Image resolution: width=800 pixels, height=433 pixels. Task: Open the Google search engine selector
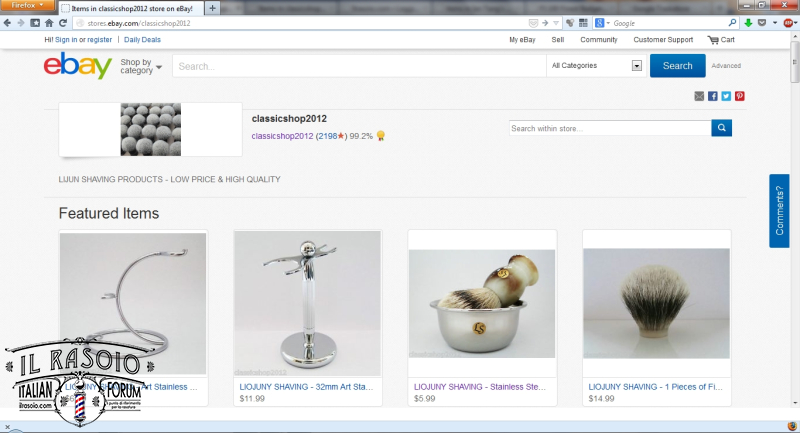tap(602, 23)
